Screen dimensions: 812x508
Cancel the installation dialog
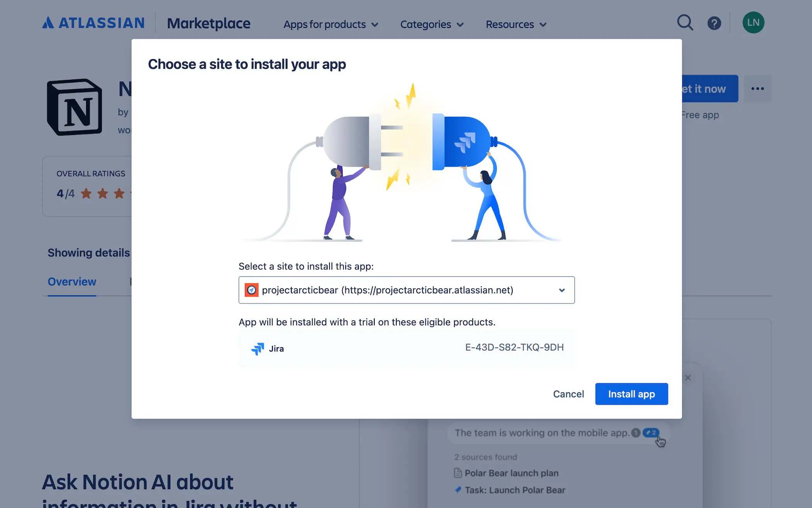point(568,394)
